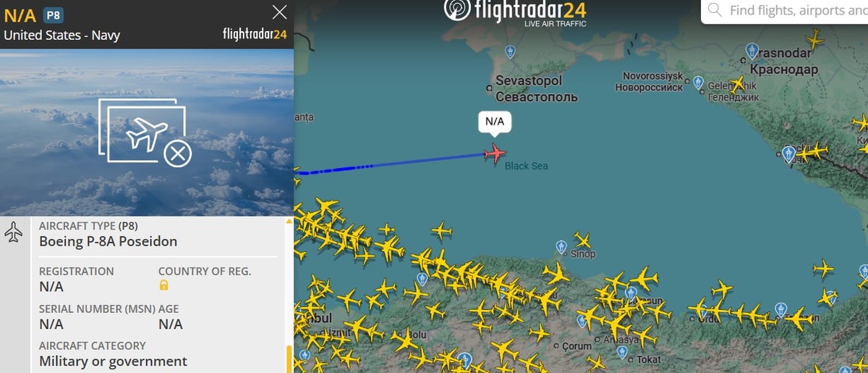Click the red P-8A aircraft on map
The height and width of the screenshot is (373, 868).
[x=495, y=153]
